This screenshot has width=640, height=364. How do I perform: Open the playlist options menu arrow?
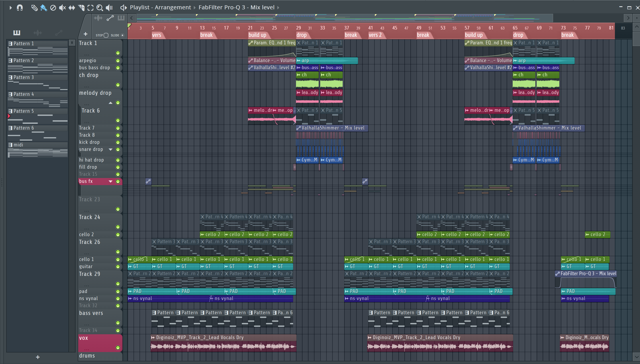[x=10, y=8]
